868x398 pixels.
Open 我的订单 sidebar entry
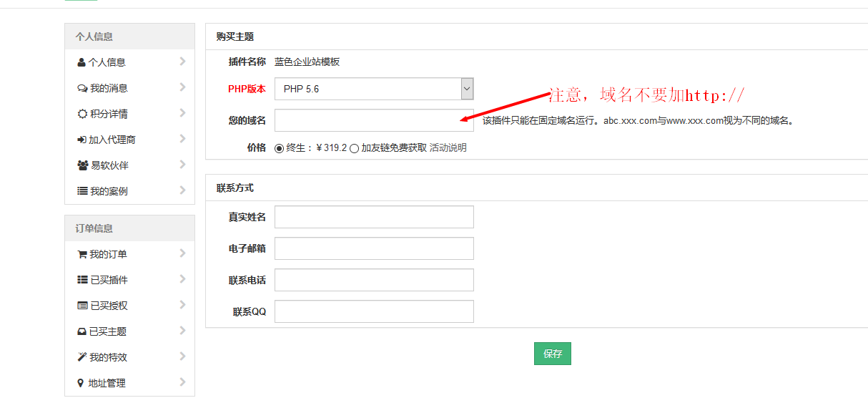click(109, 254)
